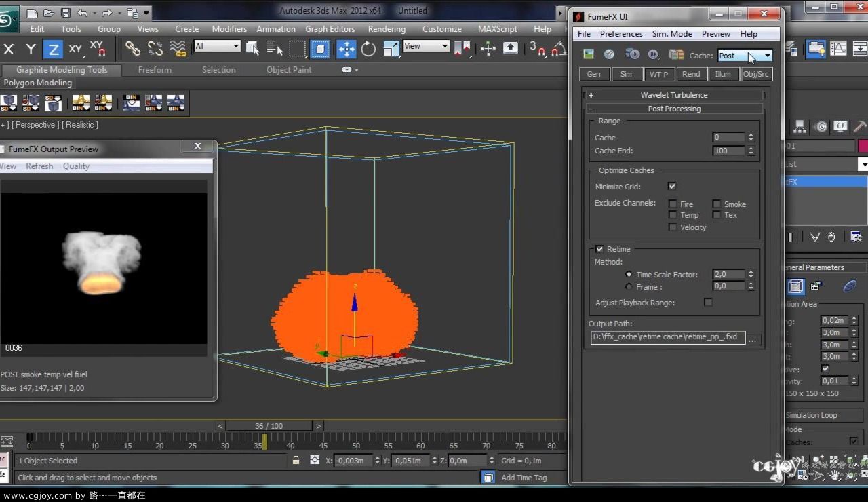Viewport: 868px width, 502px height.
Task: Check Exclude Channels Temp box
Action: 673,215
